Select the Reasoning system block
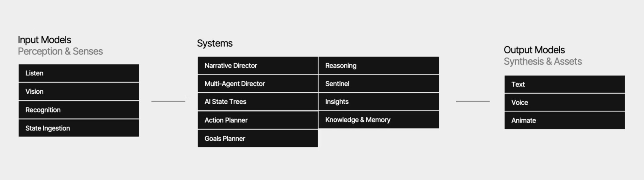644x180 pixels. tap(379, 66)
